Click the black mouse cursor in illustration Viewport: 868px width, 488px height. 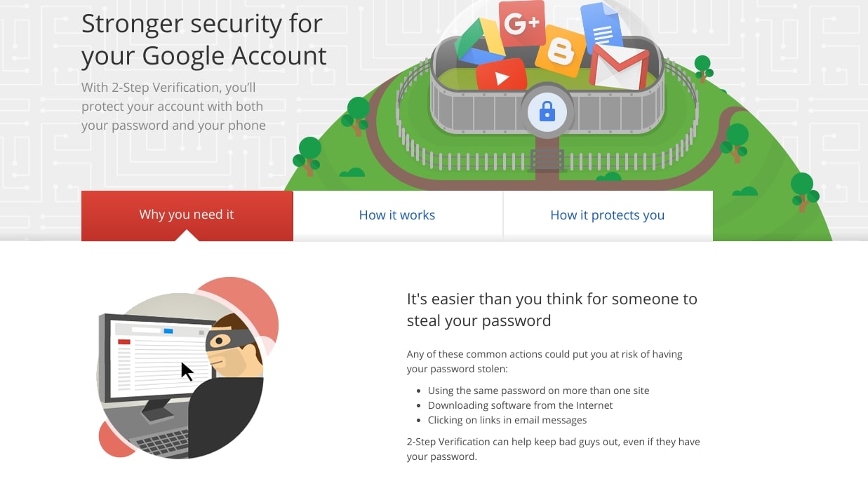coord(187,371)
